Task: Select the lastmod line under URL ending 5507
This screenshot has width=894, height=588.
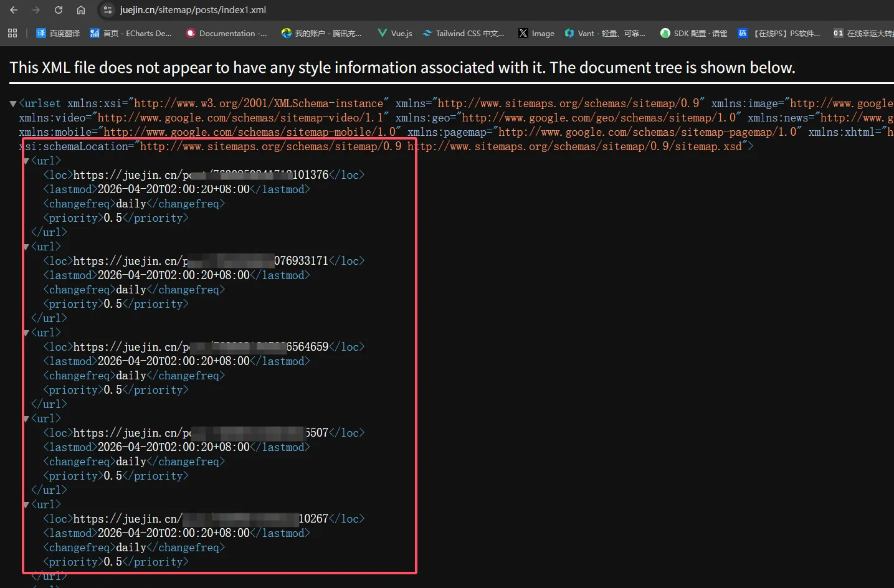Action: (176, 447)
